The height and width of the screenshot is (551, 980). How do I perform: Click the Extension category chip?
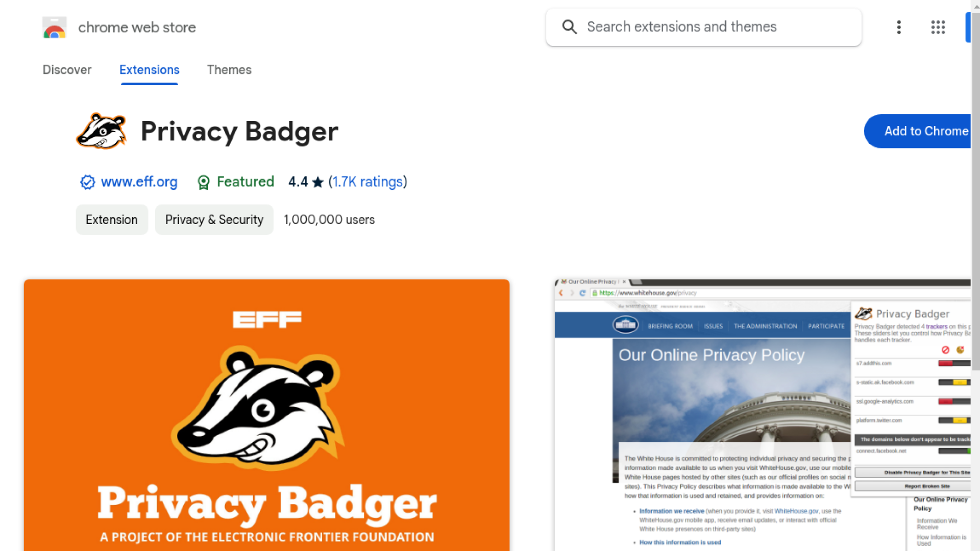pos(112,220)
